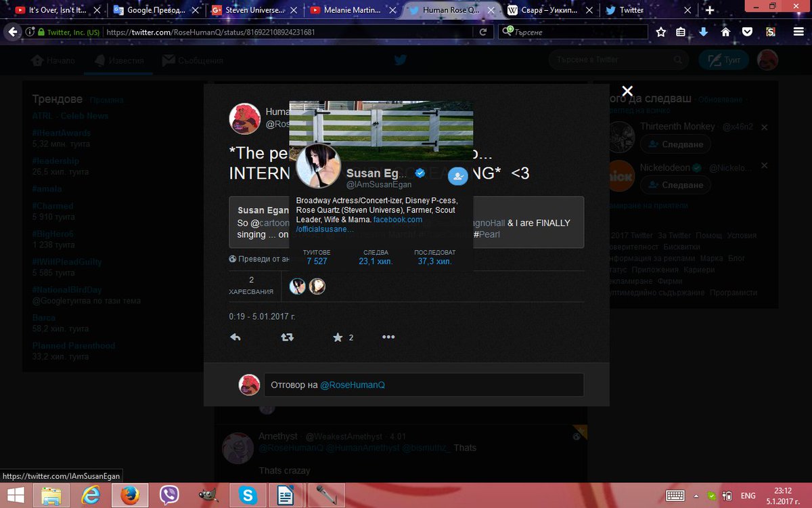Open Internet Explorer from the taskbar
Screen dimensions: 812x508
tap(90, 495)
